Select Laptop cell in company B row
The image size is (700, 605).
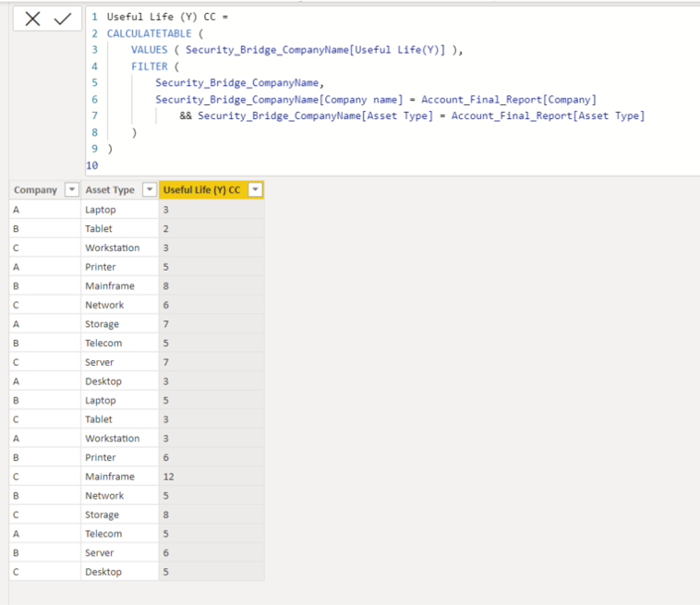[120, 400]
